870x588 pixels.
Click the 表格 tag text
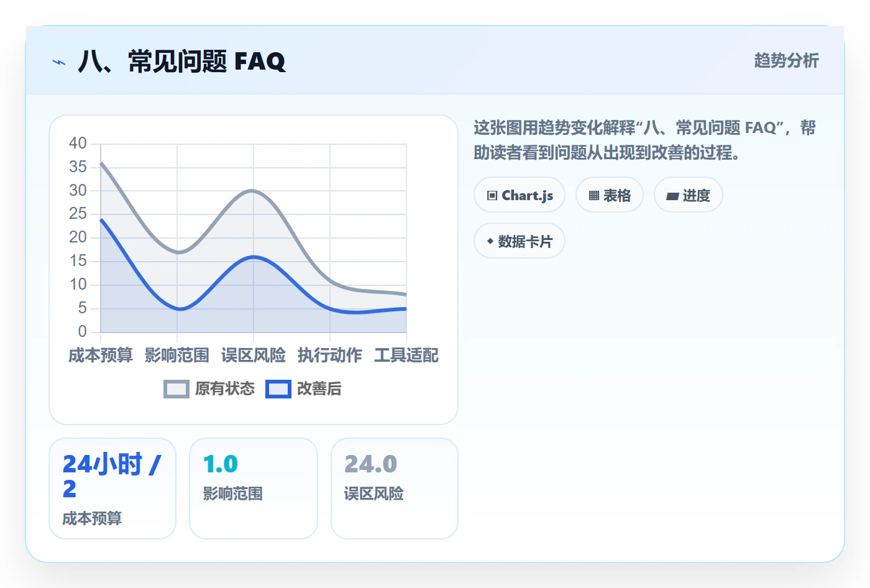(x=617, y=196)
